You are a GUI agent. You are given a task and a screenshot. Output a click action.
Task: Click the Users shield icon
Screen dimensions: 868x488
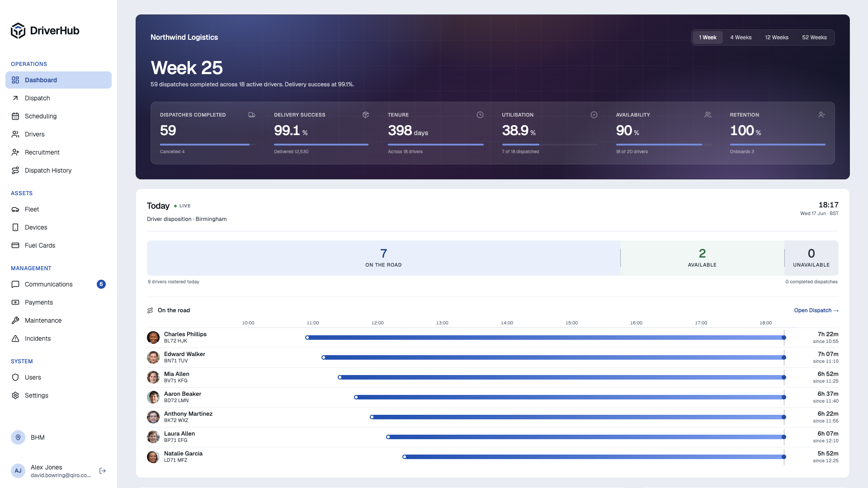[x=15, y=377]
